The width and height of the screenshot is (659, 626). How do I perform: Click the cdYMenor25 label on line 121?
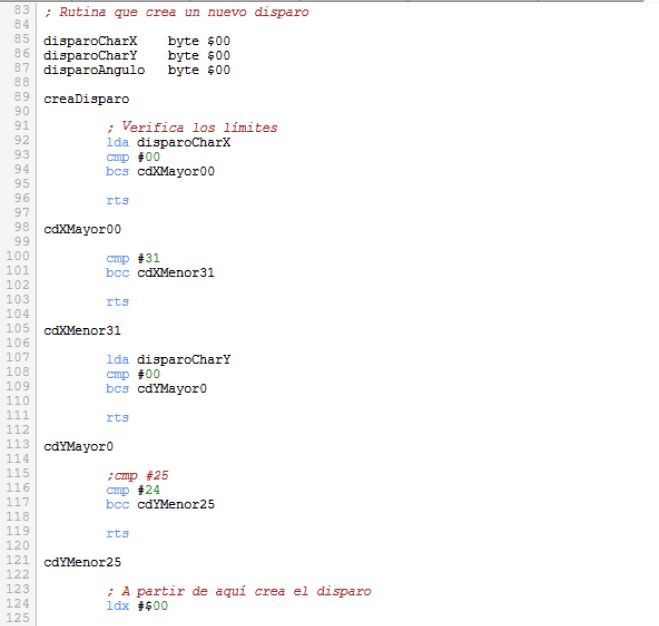point(82,562)
